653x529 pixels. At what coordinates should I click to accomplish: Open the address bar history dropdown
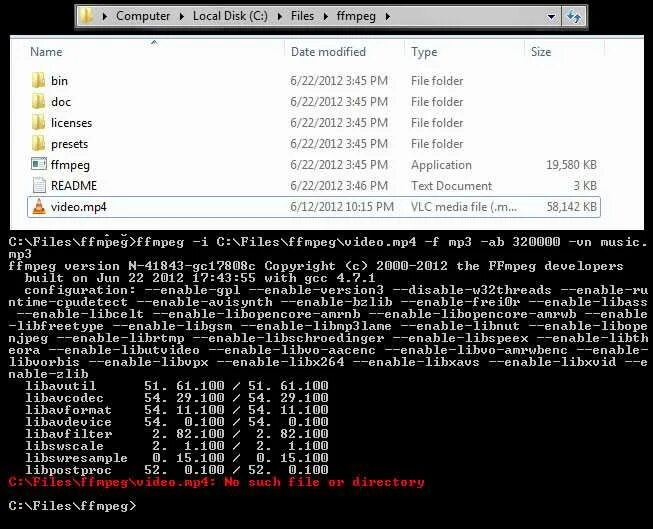(551, 17)
